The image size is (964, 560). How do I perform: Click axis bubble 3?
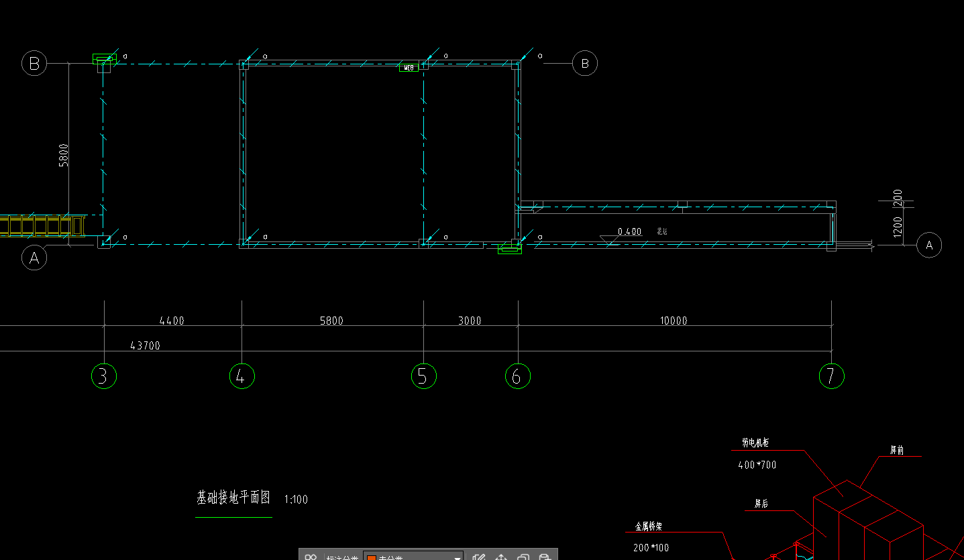click(x=103, y=376)
